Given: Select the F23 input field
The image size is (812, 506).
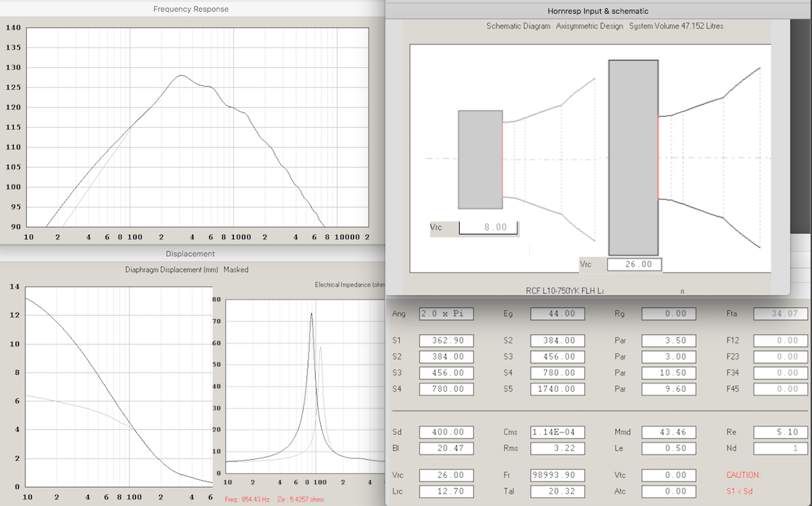Looking at the screenshot, I should 780,357.
